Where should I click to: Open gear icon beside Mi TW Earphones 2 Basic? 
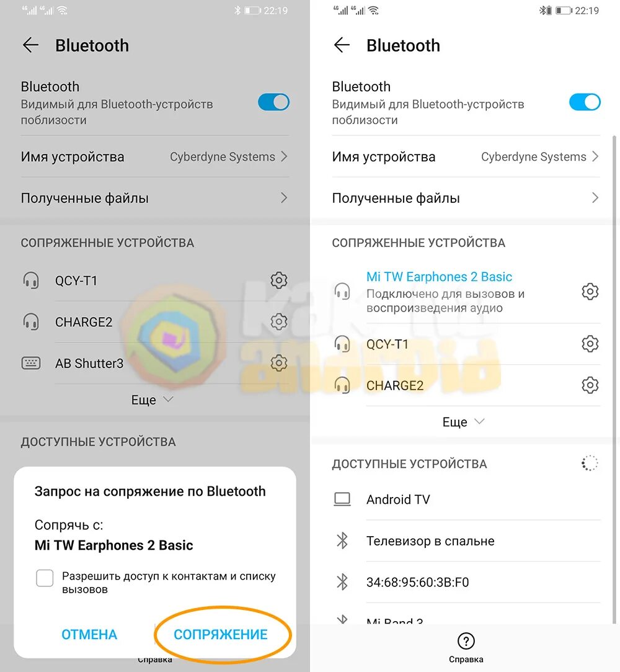[x=590, y=292]
